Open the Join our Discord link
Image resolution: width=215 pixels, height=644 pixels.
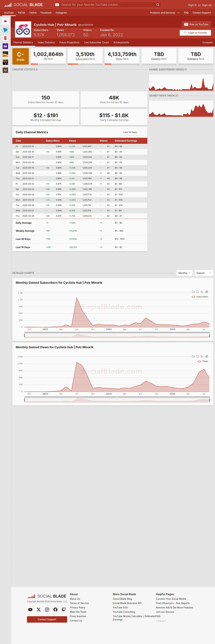coord(165,612)
